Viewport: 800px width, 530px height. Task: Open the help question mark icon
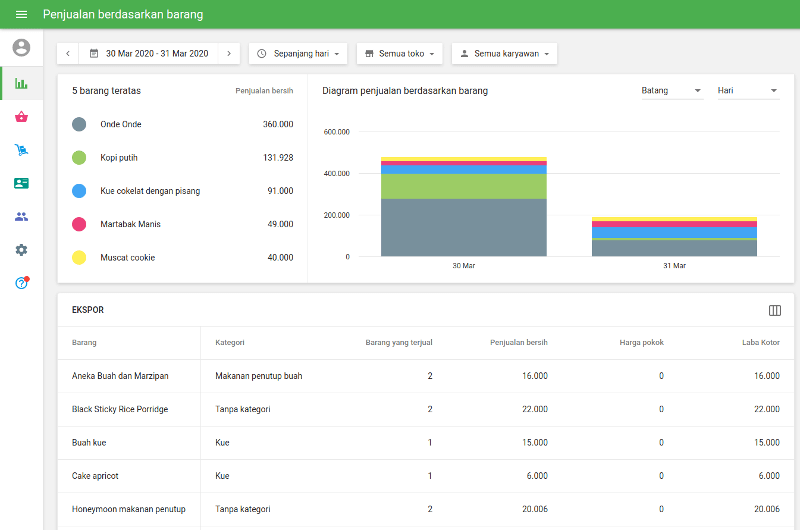tap(21, 283)
